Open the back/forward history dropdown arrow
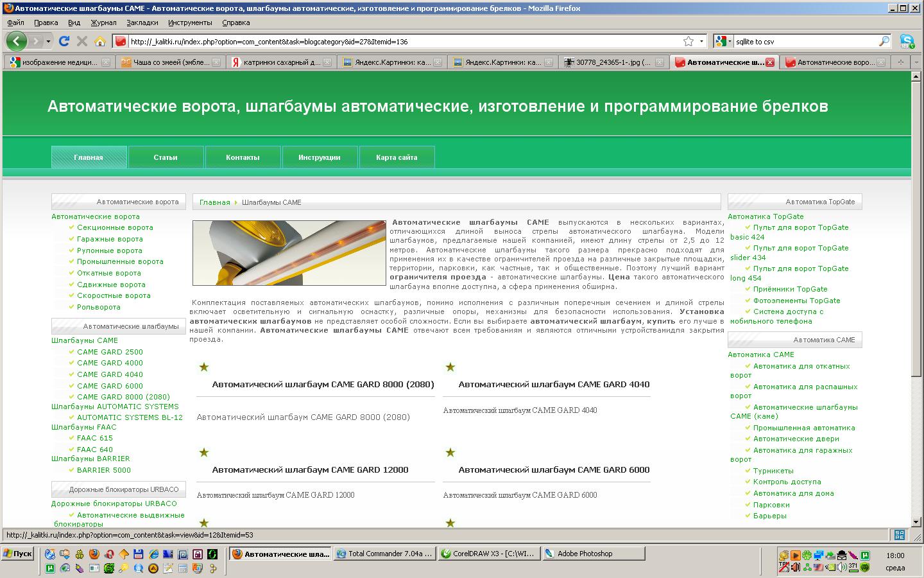Image resolution: width=924 pixels, height=578 pixels. pyautogui.click(x=49, y=41)
